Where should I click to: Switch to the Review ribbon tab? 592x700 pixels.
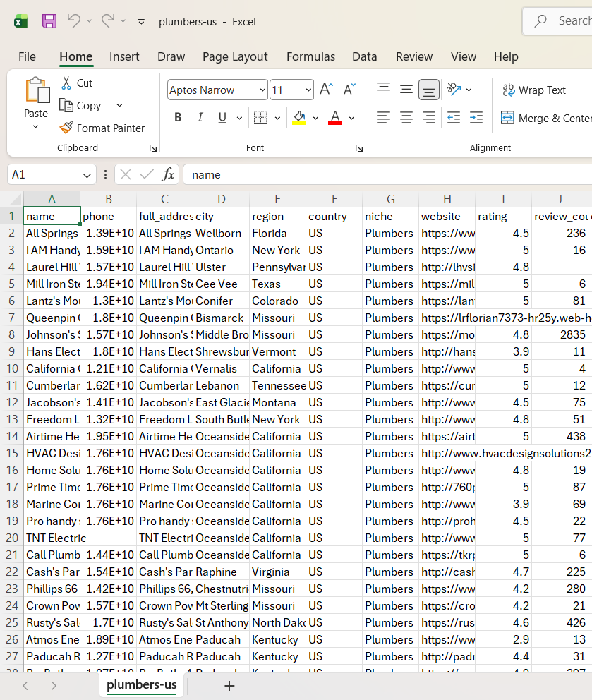pos(414,56)
